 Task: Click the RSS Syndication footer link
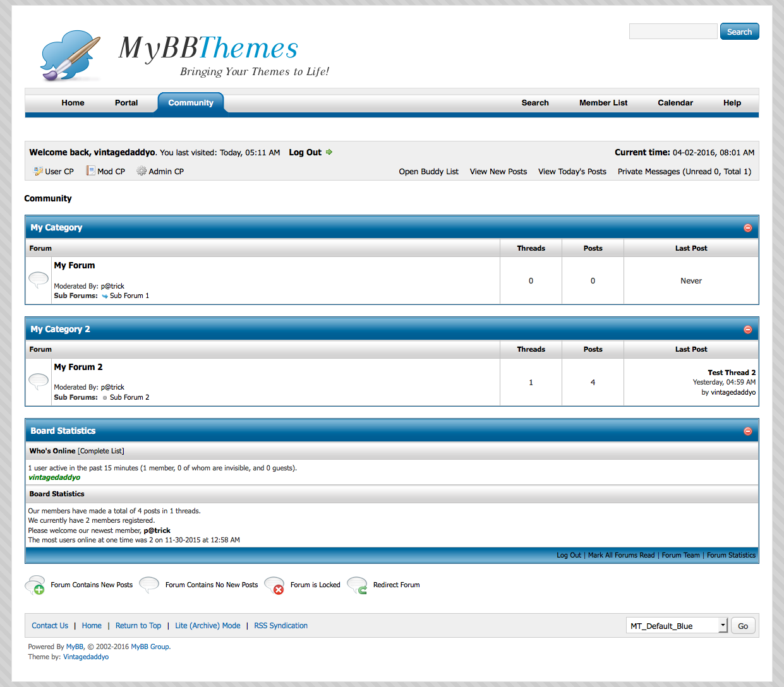pos(280,626)
